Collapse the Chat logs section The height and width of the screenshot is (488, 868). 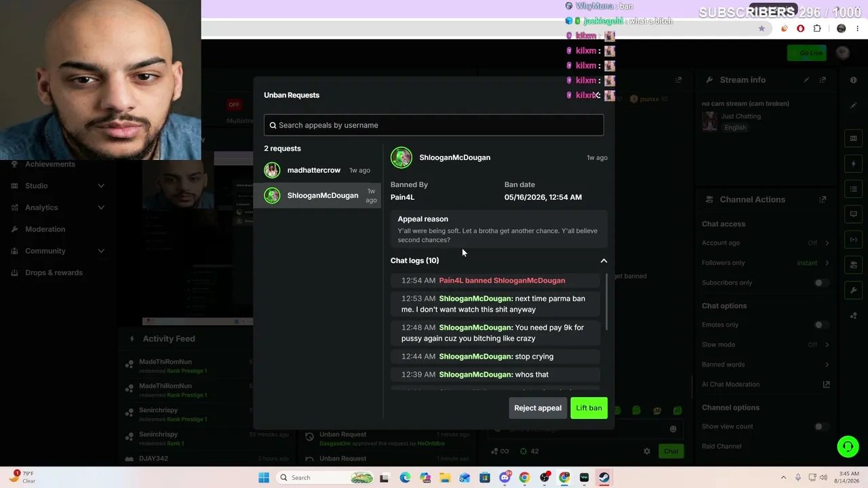coord(604,260)
